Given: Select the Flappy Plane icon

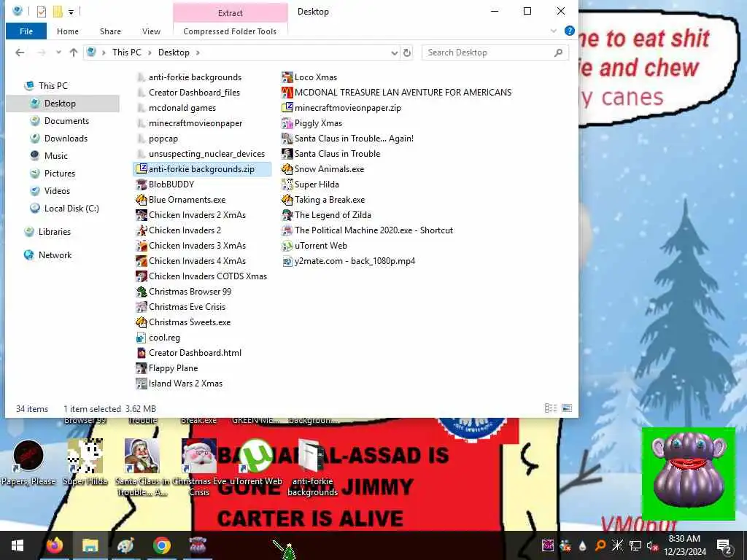Looking at the screenshot, I should 141,368.
